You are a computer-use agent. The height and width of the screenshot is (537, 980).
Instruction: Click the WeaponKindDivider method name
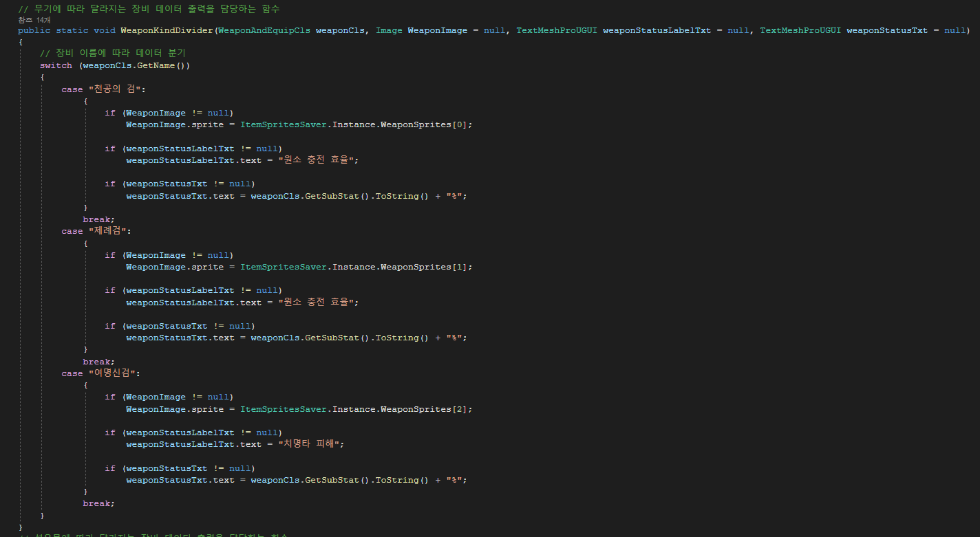pyautogui.click(x=167, y=30)
